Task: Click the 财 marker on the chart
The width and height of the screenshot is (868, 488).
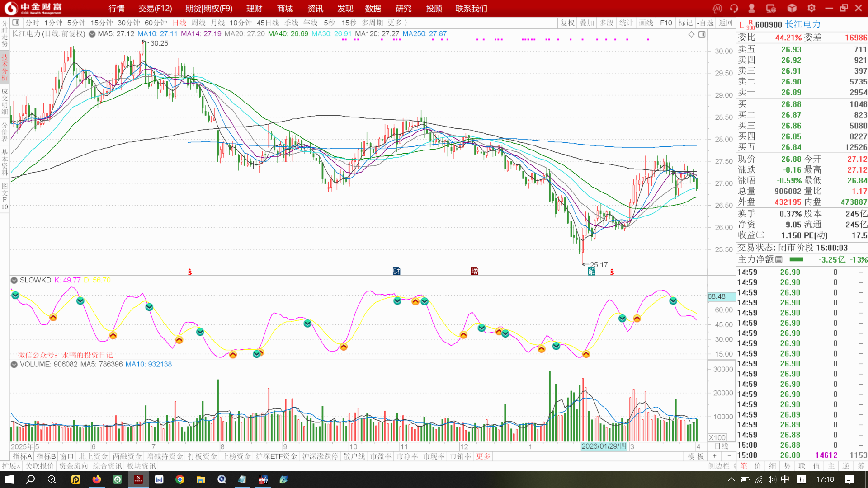Action: point(396,271)
